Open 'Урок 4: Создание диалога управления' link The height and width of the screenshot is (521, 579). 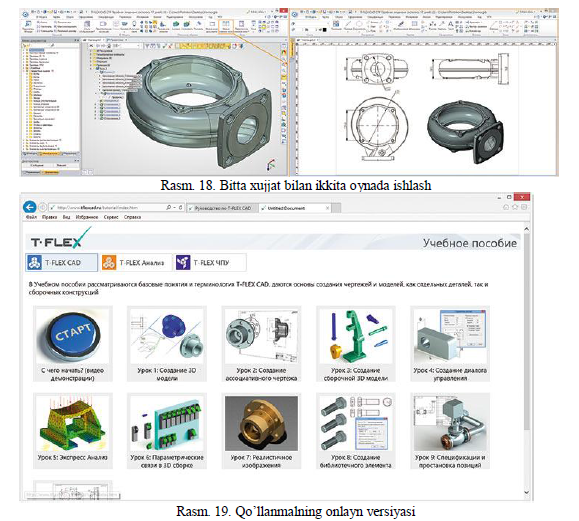point(450,374)
